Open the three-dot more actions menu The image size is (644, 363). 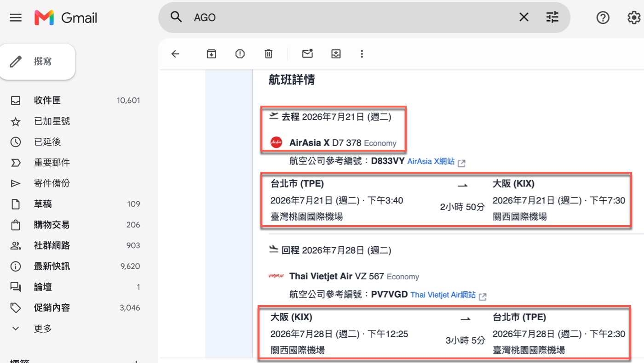pos(362,54)
